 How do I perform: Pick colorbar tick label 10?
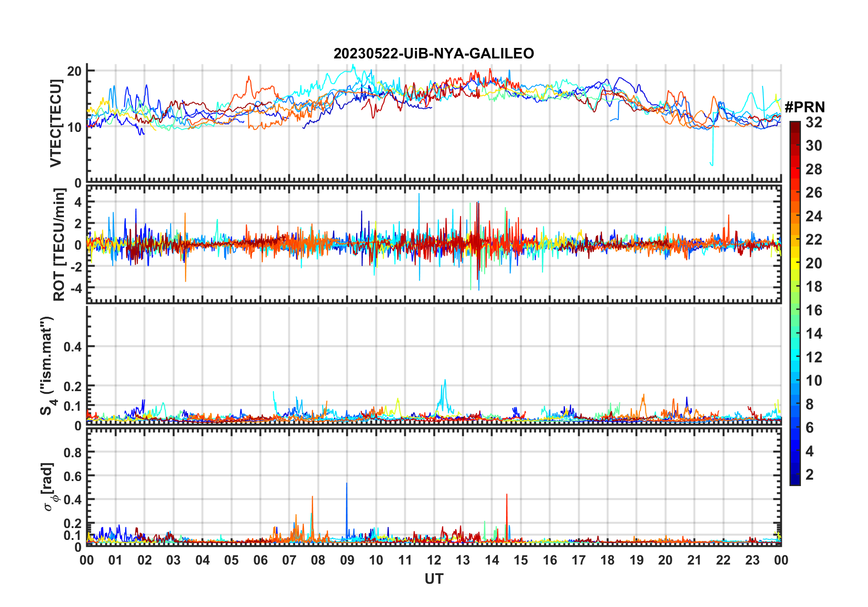[814, 380]
